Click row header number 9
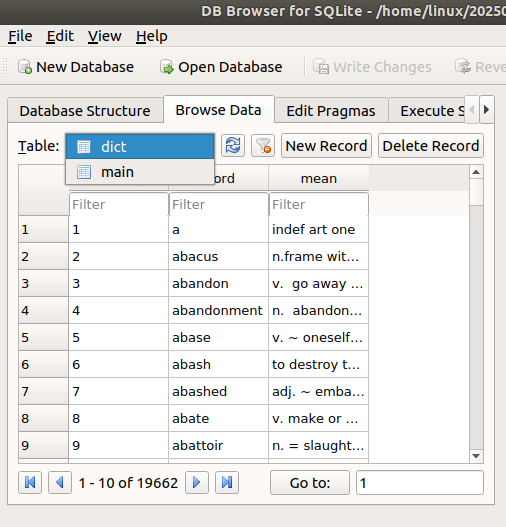The image size is (506, 527). coord(43,445)
